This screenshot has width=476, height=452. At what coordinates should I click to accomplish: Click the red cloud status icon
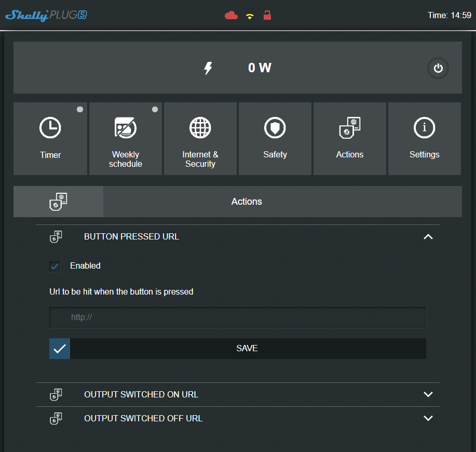231,16
